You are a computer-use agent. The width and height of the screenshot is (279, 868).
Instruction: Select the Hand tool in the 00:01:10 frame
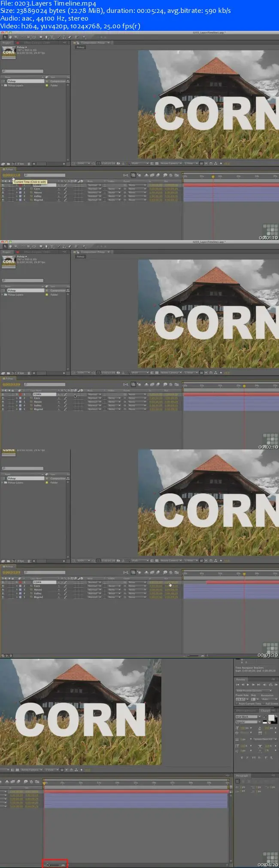[10, 37]
